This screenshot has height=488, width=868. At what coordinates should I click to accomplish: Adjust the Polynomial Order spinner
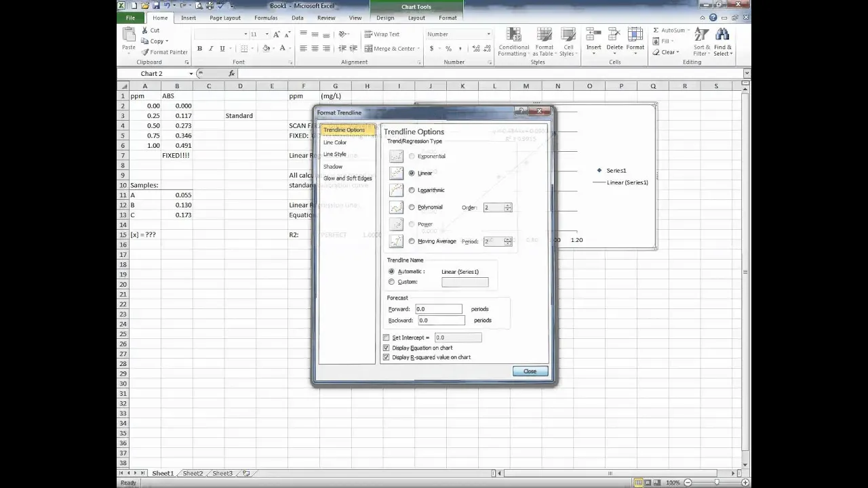[x=508, y=207]
